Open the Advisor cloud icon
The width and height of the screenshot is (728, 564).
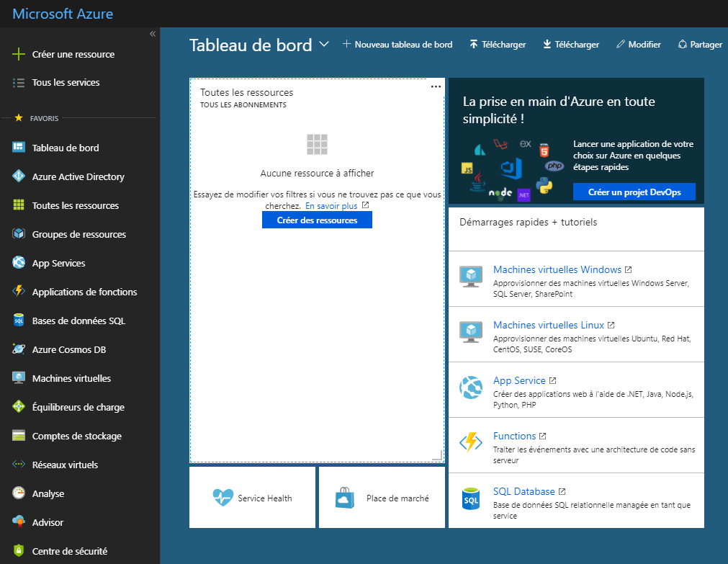[19, 522]
